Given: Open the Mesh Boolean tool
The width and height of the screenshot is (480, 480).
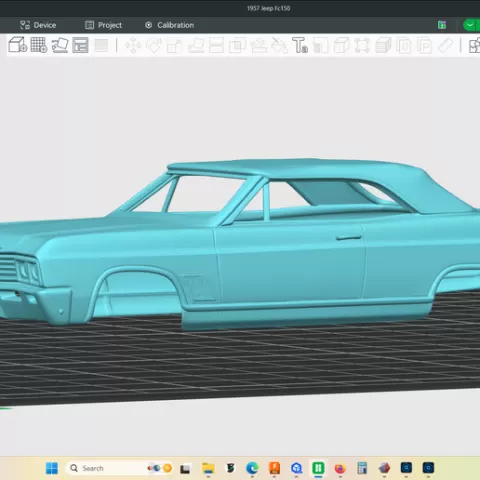Looking at the screenshot, I should coord(237,46).
